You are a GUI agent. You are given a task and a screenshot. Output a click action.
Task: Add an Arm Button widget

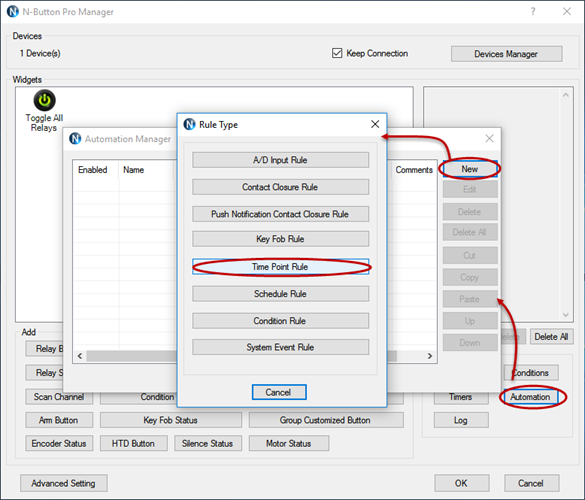tap(59, 420)
